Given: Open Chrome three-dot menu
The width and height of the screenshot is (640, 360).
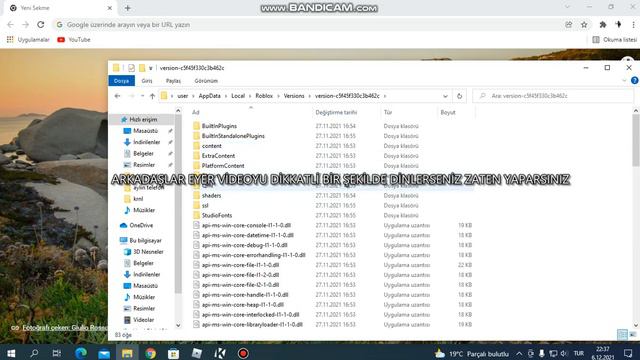Looking at the screenshot, I should pos(633,25).
